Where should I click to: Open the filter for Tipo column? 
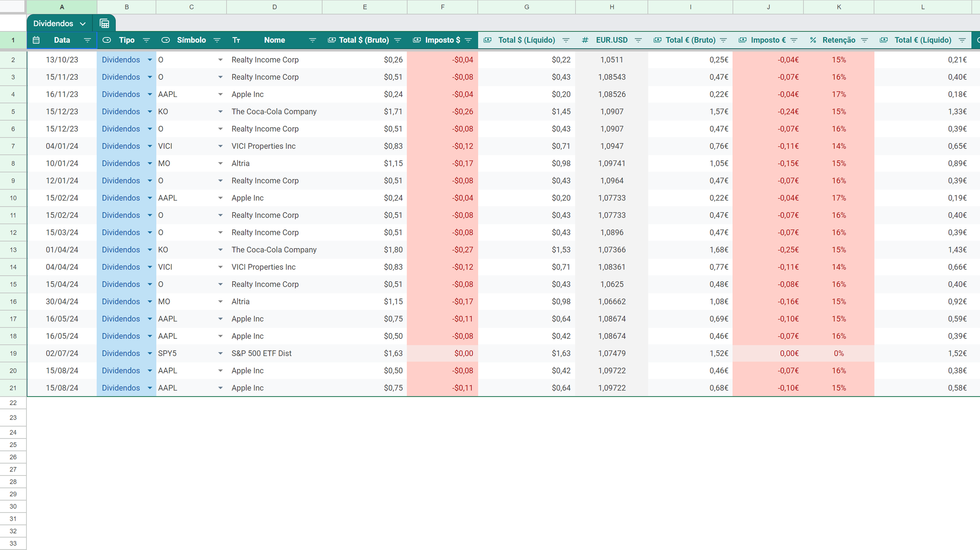(x=146, y=40)
